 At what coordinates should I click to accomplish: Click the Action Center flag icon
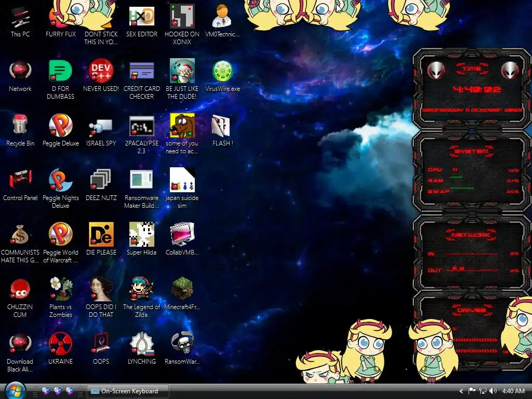(472, 391)
